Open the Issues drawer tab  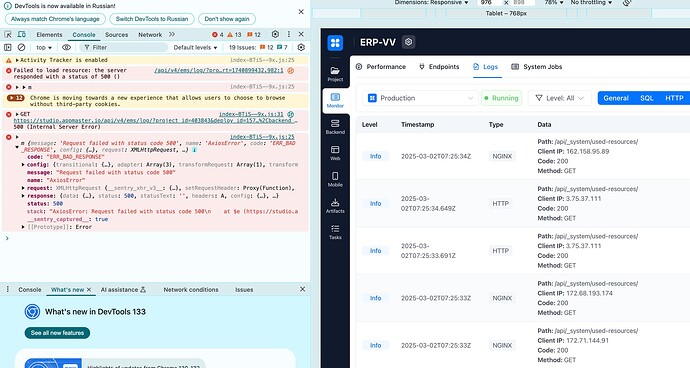click(x=244, y=290)
